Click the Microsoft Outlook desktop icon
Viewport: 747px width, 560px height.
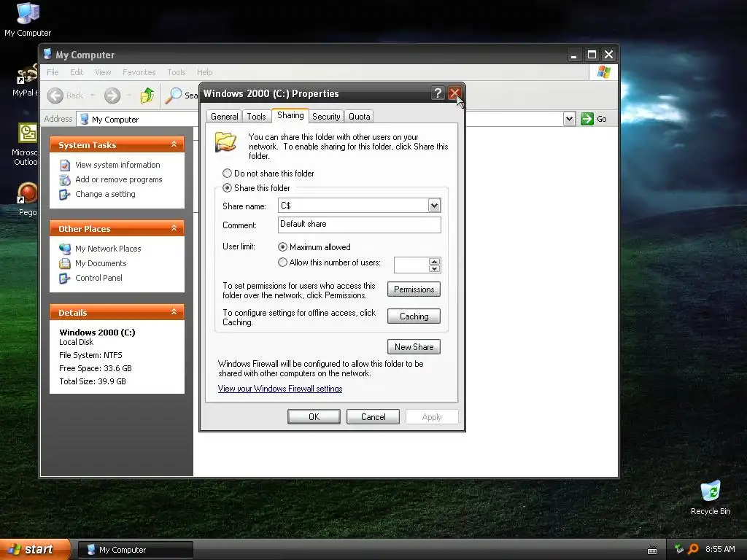pos(27,133)
